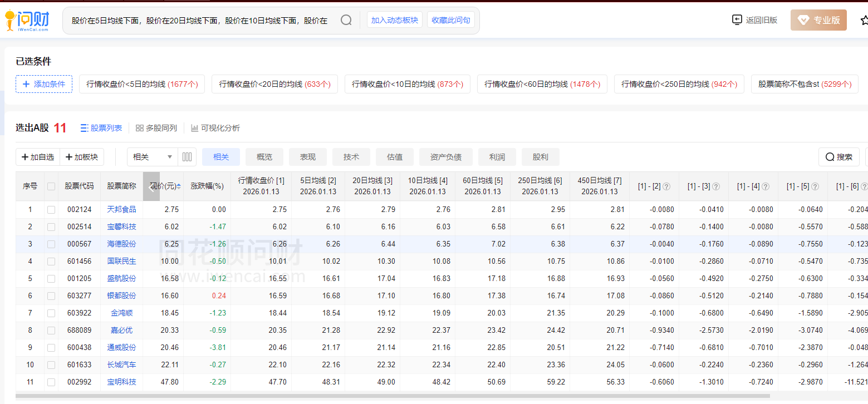Viewport: 868px width, 404px height.
Task: Switch to 多股同列 grid view
Action: click(156, 128)
